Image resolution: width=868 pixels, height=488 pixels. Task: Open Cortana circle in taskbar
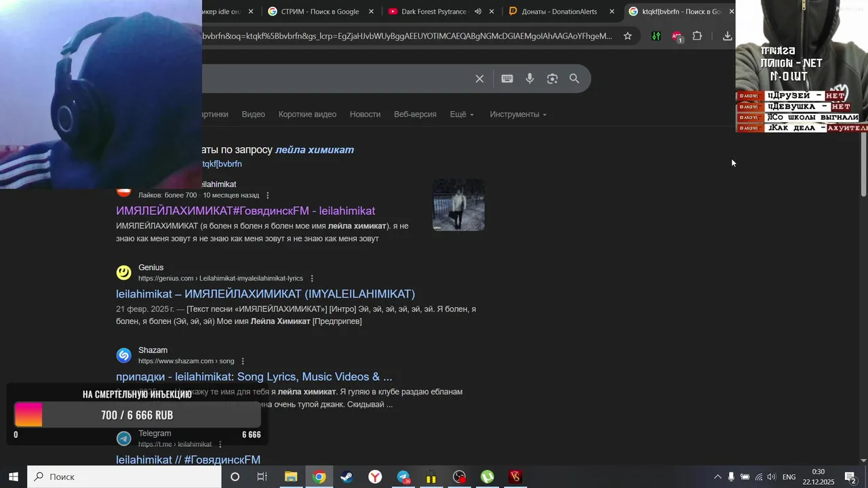tap(235, 476)
